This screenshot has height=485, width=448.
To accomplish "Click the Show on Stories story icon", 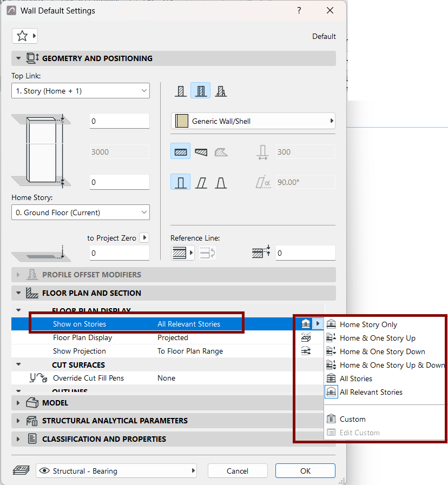I will click(306, 324).
